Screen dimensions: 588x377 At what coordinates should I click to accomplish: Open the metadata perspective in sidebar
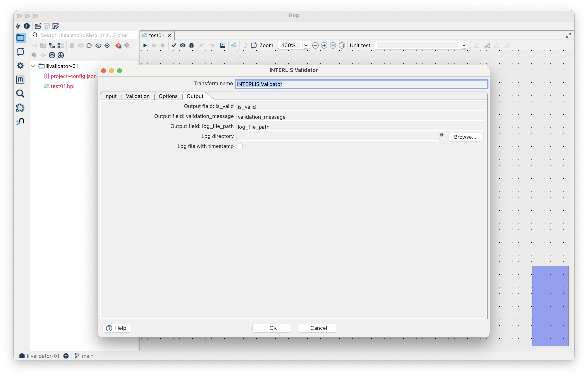pyautogui.click(x=20, y=80)
